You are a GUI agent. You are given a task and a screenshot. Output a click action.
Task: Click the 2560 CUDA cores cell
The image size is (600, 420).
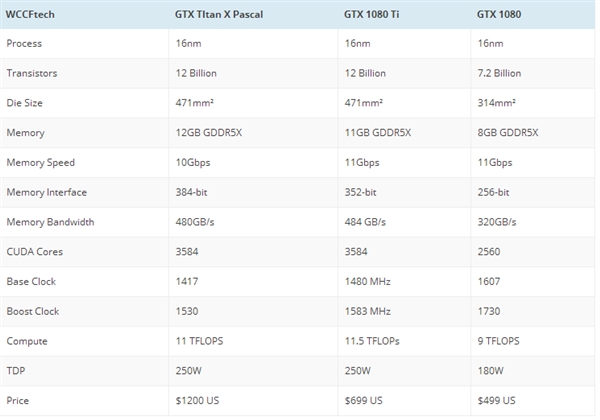[490, 252]
